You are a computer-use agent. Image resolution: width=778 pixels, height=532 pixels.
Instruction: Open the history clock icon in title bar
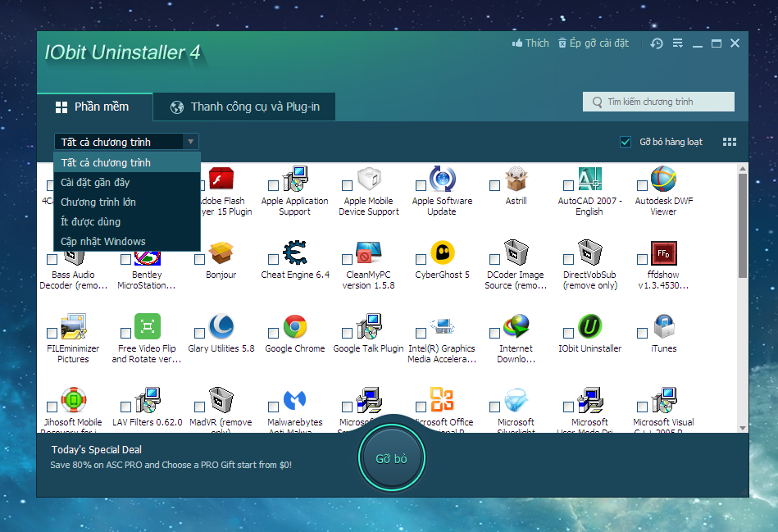coord(657,43)
